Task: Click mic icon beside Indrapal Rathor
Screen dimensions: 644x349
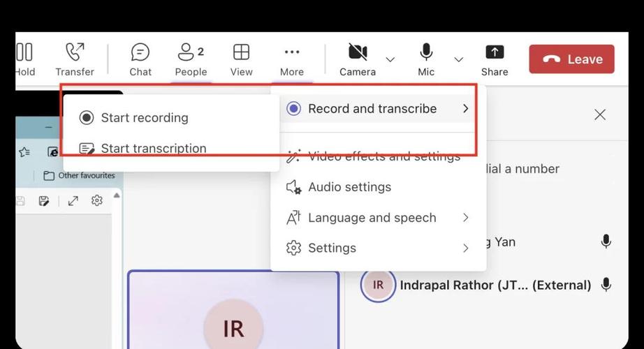Action: 606,285
